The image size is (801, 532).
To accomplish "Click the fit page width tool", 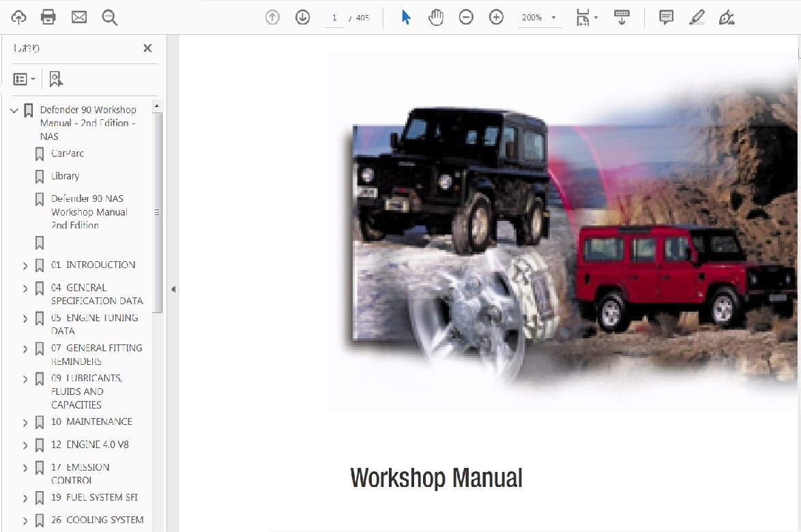I will click(583, 17).
